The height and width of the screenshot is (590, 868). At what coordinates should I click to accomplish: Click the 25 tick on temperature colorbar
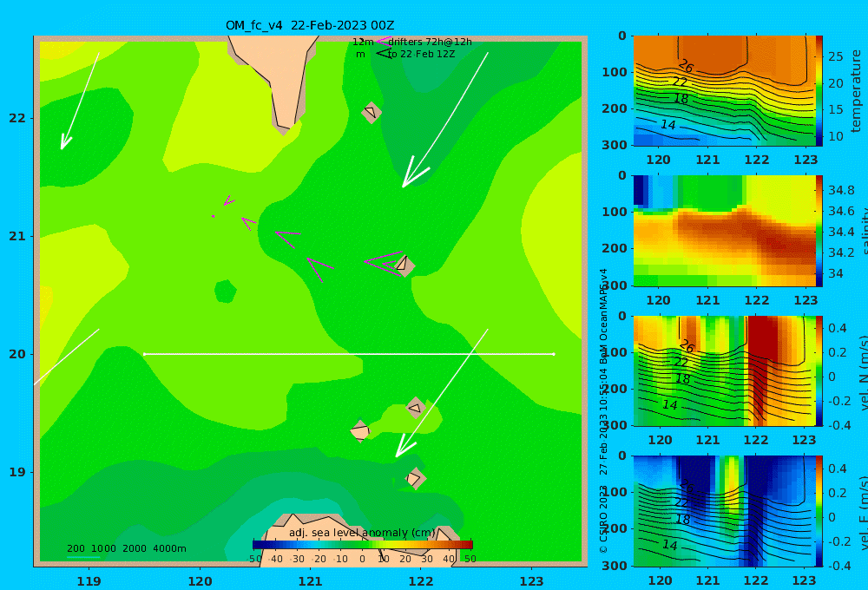coord(835,56)
